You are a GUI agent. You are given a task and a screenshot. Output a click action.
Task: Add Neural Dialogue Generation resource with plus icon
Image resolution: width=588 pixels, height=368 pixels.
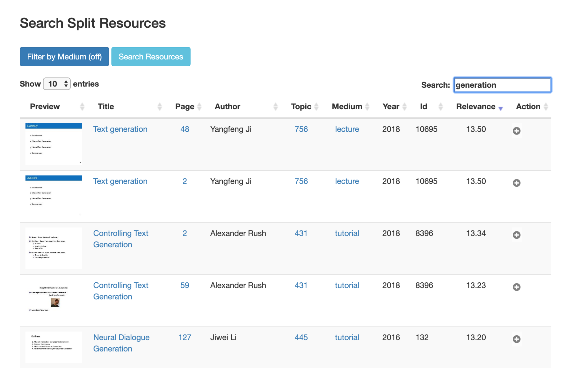(516, 339)
